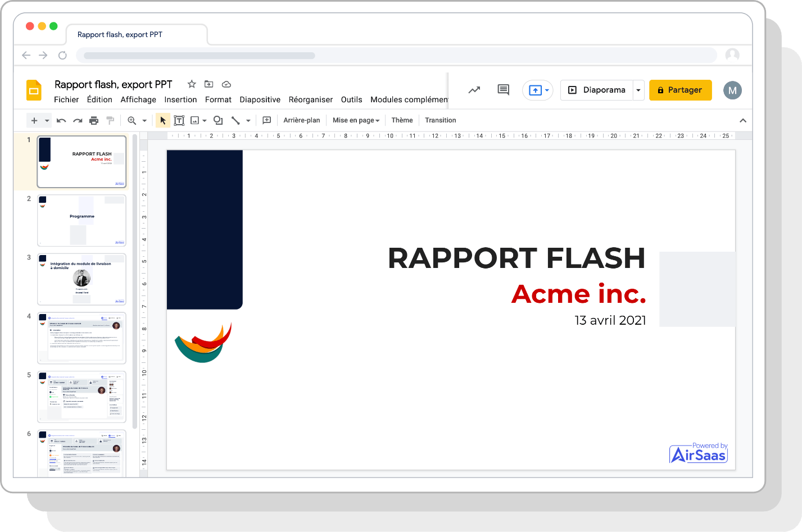Insert a text box
This screenshot has height=532, width=802.
[x=179, y=120]
